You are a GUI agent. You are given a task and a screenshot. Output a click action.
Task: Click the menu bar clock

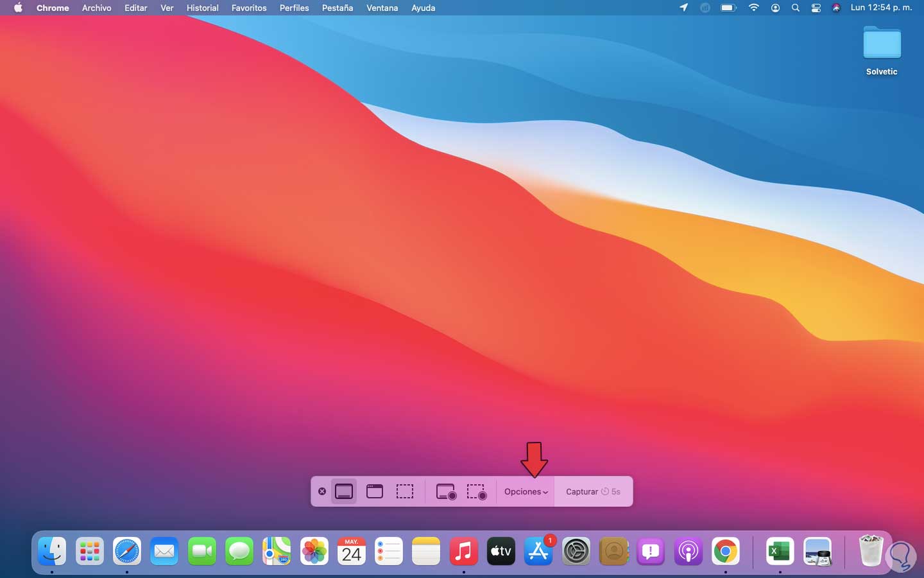(x=881, y=8)
